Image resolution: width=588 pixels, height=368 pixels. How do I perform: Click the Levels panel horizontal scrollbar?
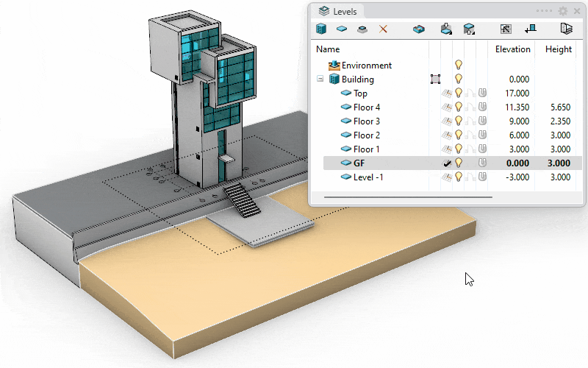408,197
